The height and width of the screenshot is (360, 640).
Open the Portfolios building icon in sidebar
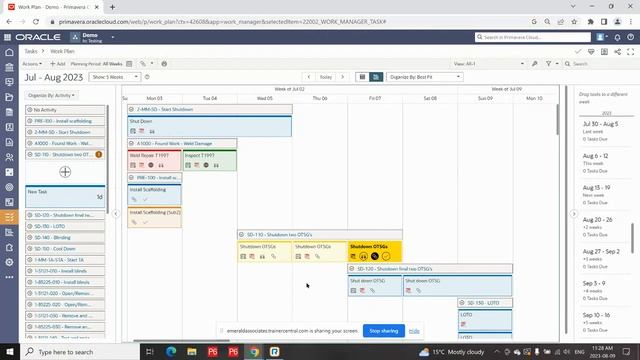pyautogui.click(x=9, y=67)
